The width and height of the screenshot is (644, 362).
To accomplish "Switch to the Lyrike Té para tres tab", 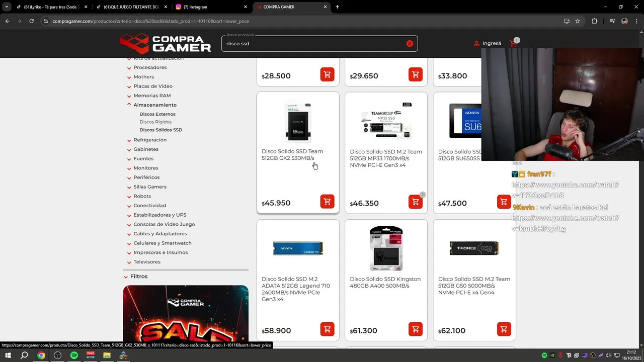I will (x=52, y=7).
